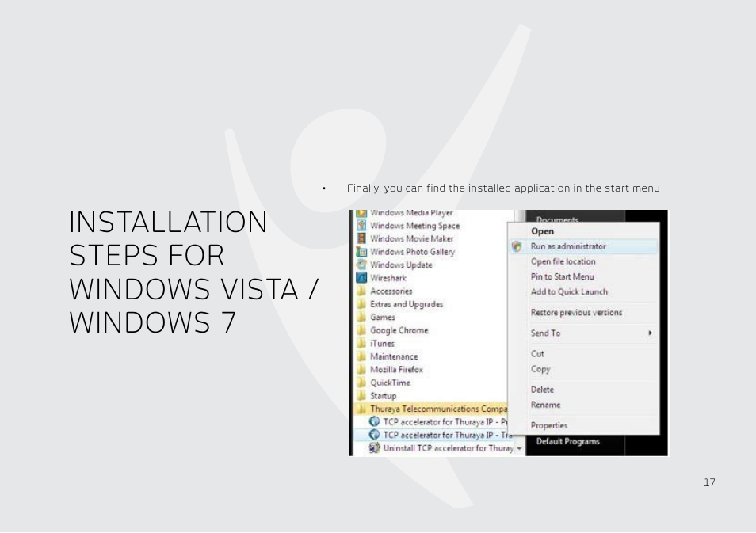Expand the Maintenance folder label
This screenshot has height=533, width=756.
coord(394,356)
